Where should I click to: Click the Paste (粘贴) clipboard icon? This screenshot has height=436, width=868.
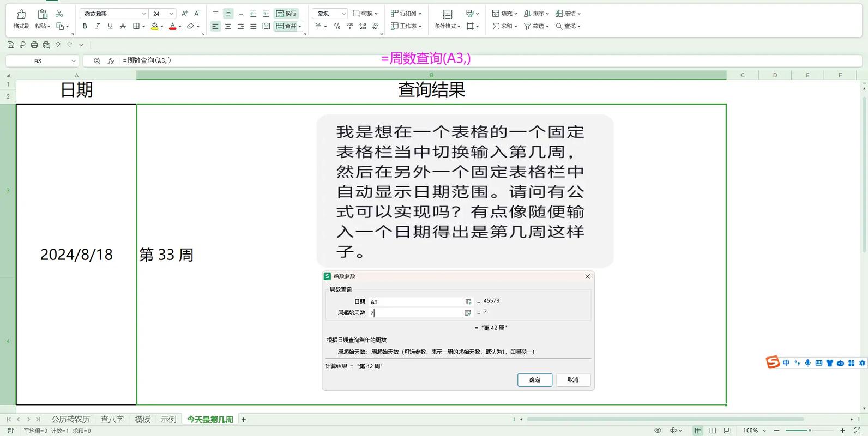click(43, 14)
